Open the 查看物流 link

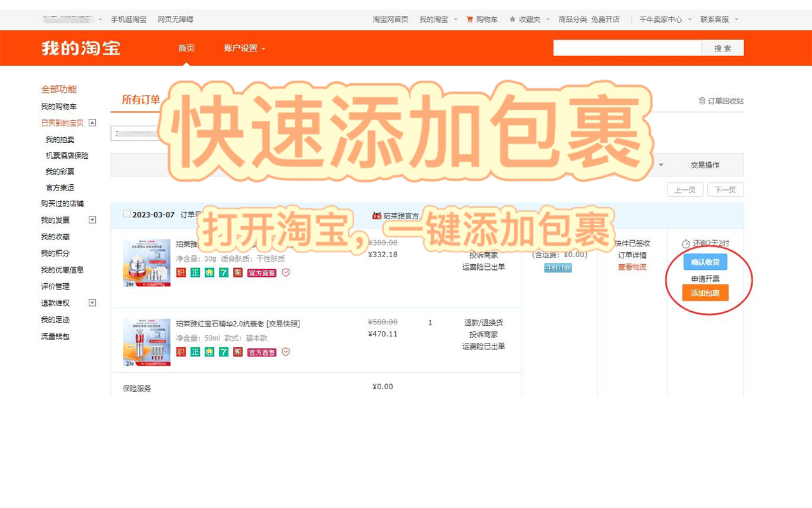click(x=632, y=267)
